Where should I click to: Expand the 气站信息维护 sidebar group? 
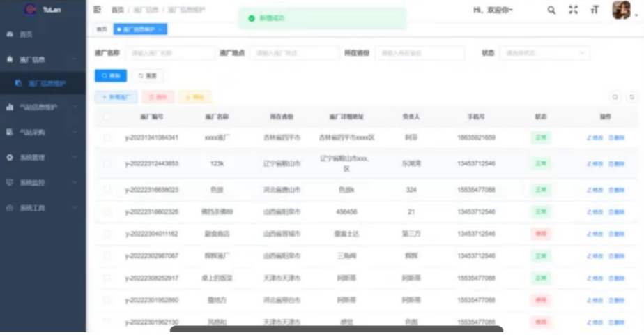(75, 107)
